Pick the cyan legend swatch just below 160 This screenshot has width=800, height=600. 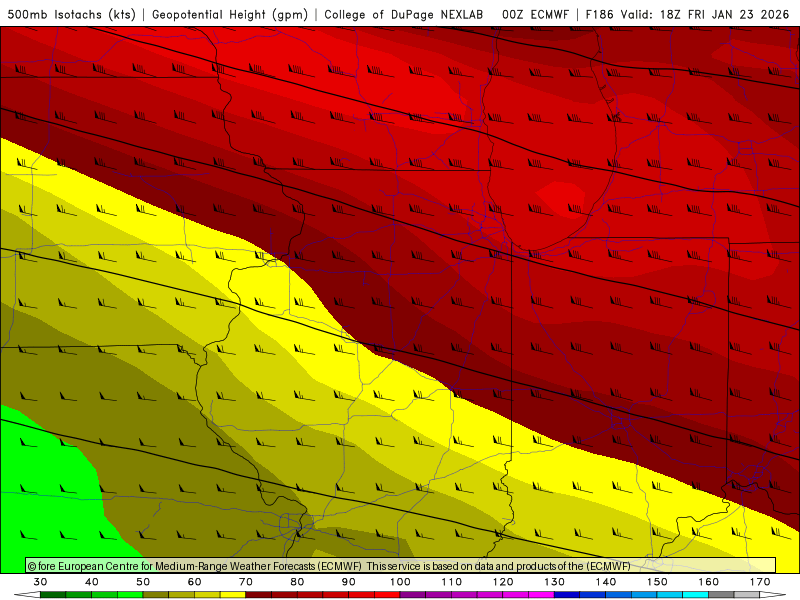pyautogui.click(x=695, y=595)
